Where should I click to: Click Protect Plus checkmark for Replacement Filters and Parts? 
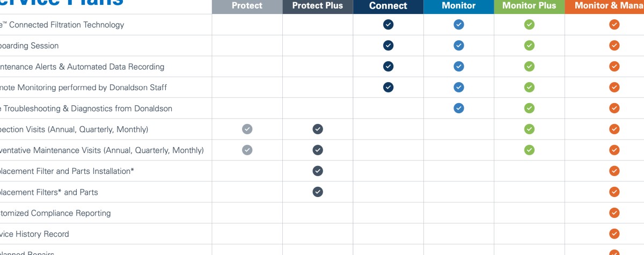click(318, 192)
